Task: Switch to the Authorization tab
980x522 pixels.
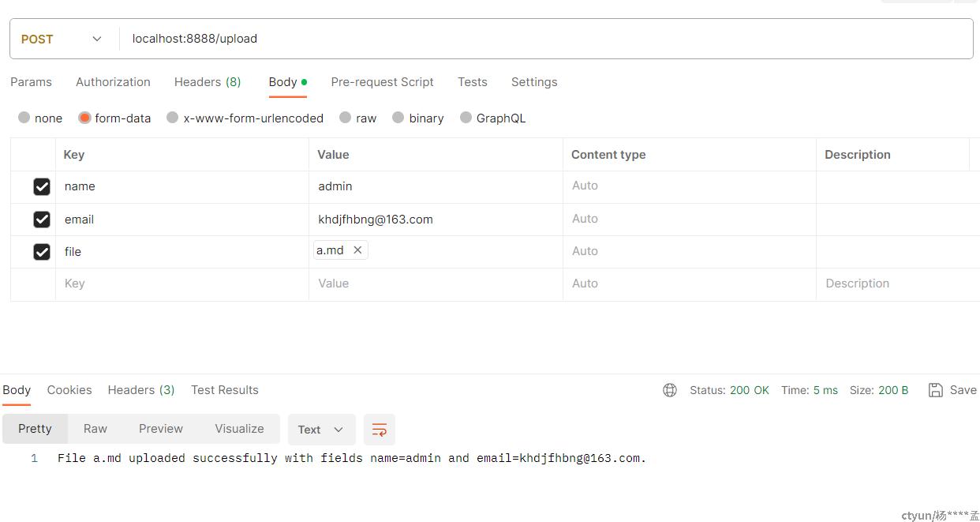Action: (x=113, y=82)
